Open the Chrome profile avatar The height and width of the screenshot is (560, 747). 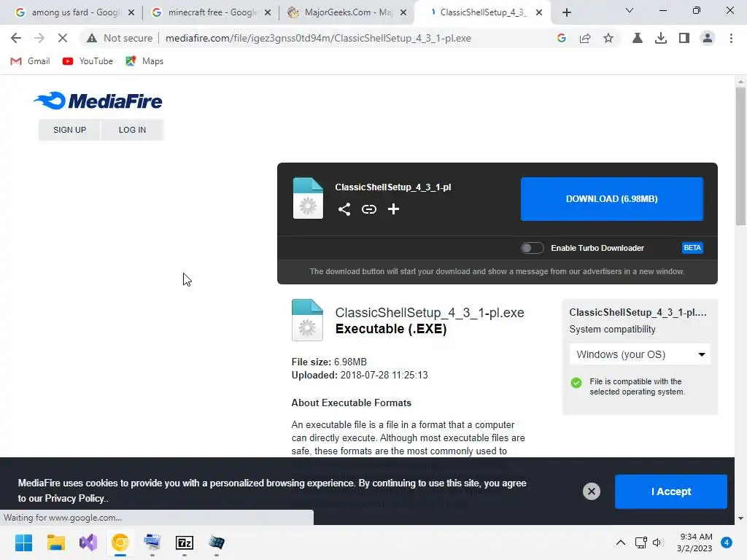[708, 38]
